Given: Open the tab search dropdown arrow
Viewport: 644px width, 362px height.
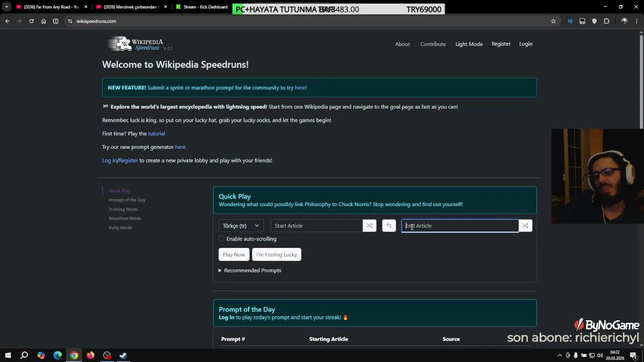Looking at the screenshot, I should point(7,7).
